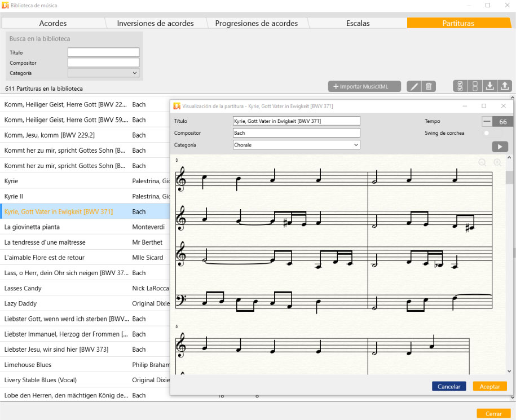Screen dimensions: 516x420
Task: Click the download import library icon
Action: [x=489, y=86]
